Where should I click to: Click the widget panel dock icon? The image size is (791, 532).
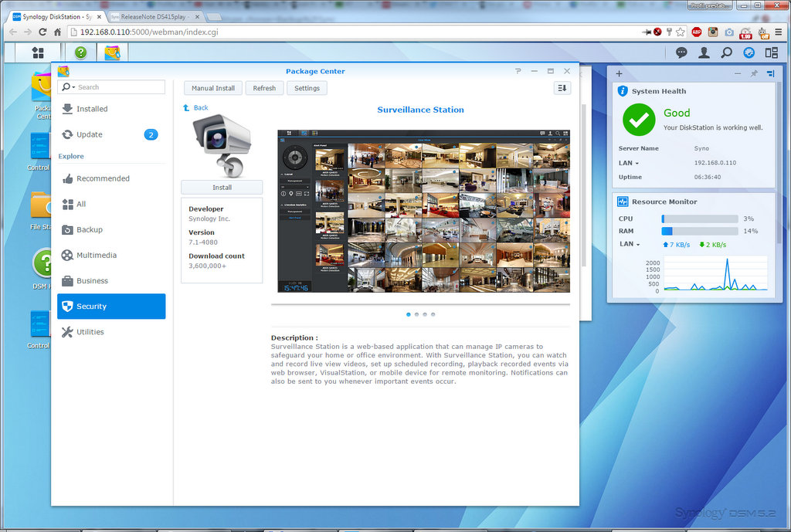pos(770,73)
